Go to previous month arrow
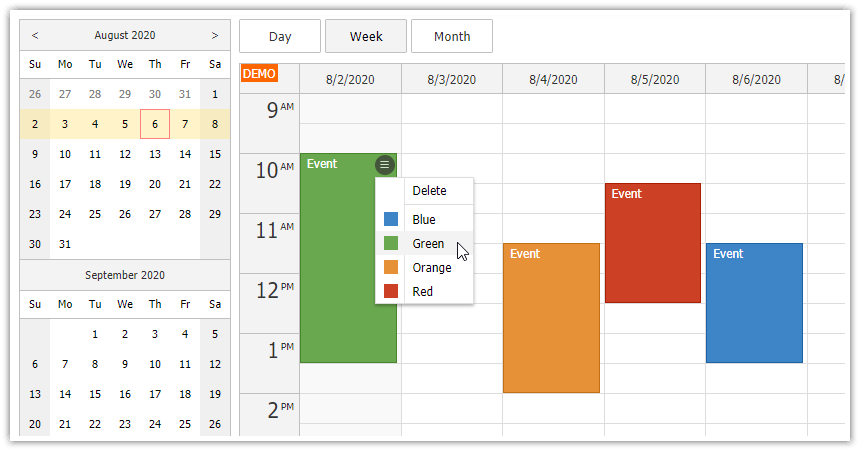Viewport: 860px width, 451px height. (x=35, y=35)
